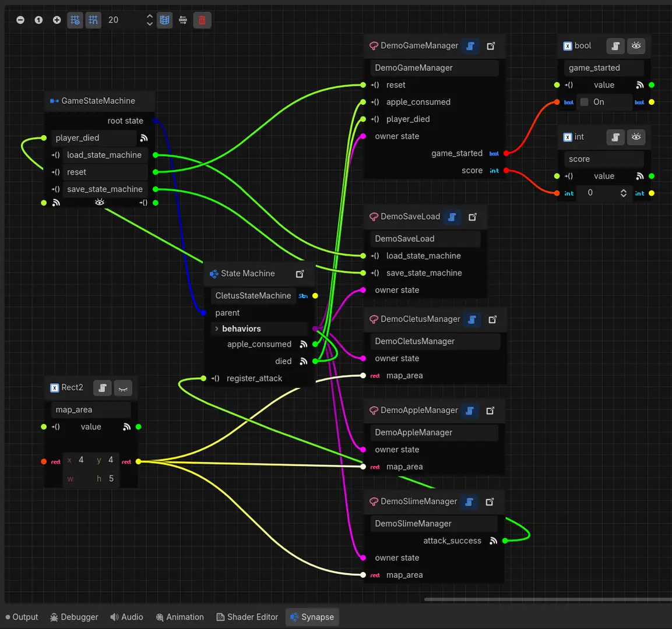Click player_died signal icon on GameStateMachine
Viewport: 672px width, 629px height.
tap(144, 138)
